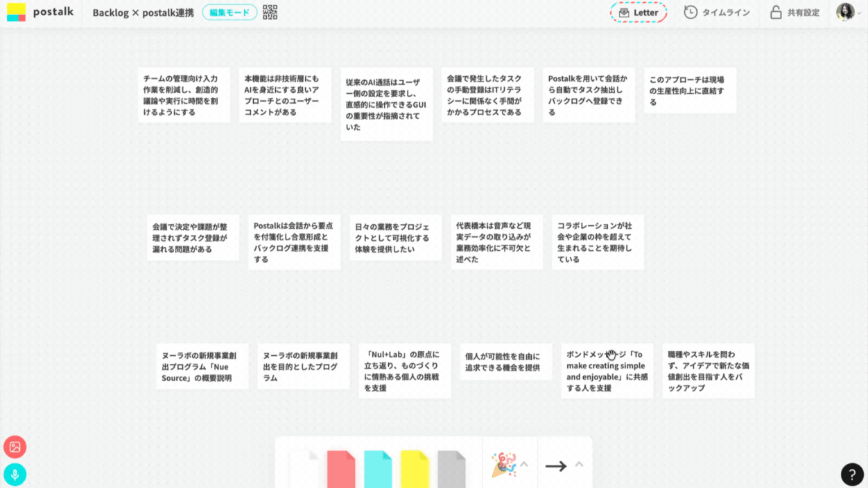The height and width of the screenshot is (488, 868).
Task: Pick the yellow sticky note color
Action: 415,469
